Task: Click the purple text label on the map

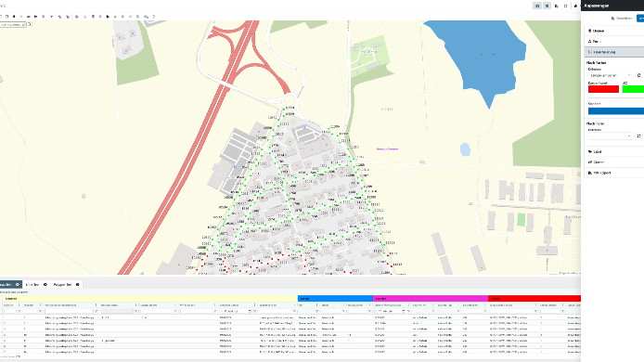Action: (x=387, y=149)
